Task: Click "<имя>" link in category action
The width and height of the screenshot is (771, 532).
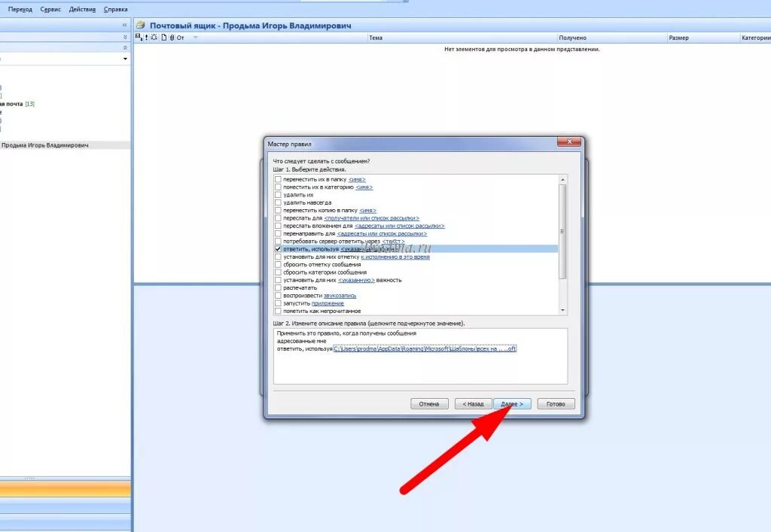Action: click(364, 187)
